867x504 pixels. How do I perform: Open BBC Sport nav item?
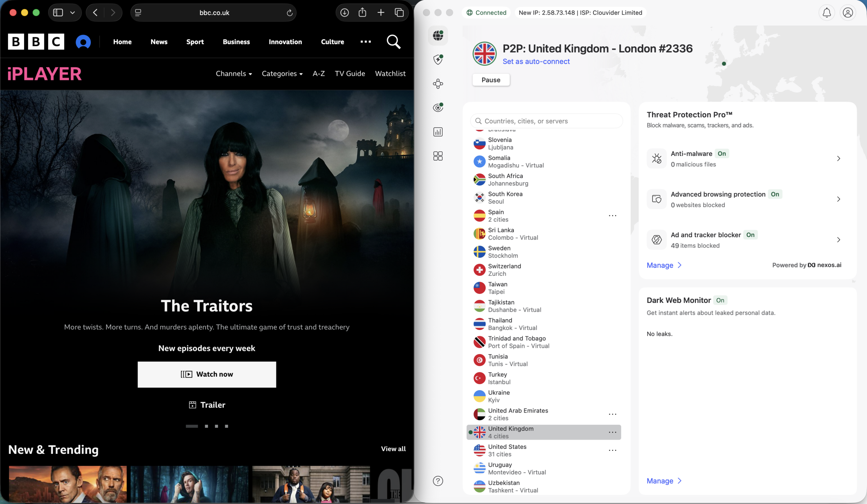(195, 42)
